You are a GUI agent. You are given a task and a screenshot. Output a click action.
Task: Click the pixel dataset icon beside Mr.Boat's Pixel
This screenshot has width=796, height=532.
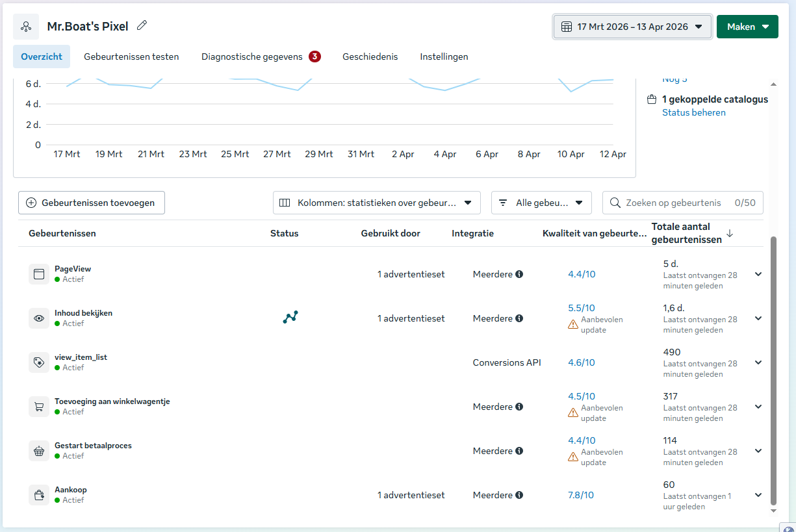pos(26,27)
